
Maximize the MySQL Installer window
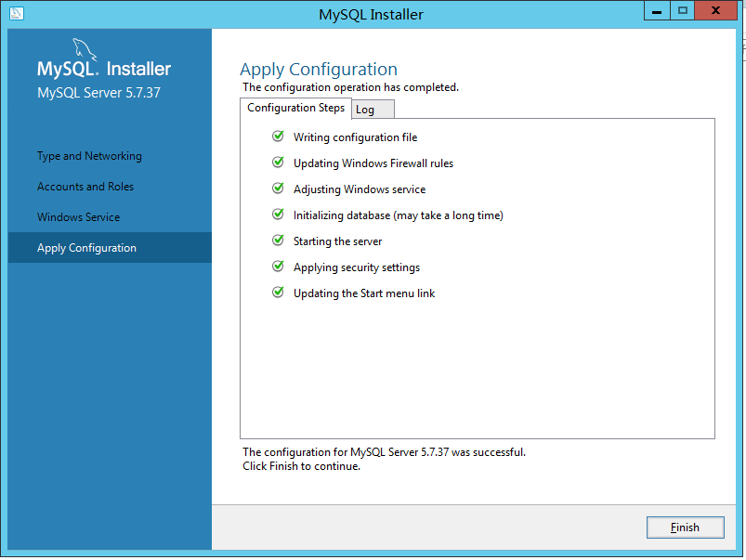coord(683,11)
